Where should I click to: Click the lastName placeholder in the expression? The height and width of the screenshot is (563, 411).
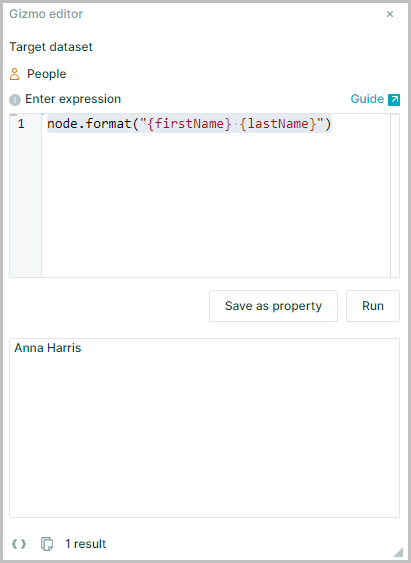click(x=278, y=124)
